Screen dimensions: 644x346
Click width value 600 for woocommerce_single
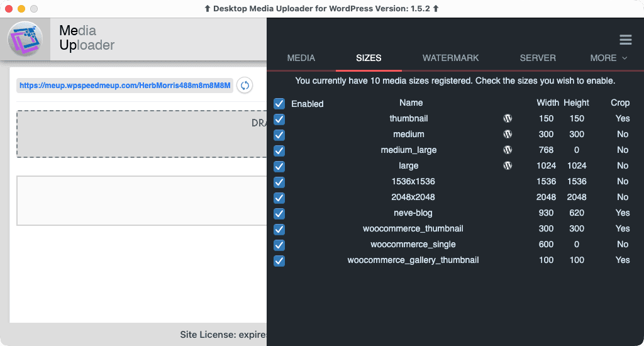point(547,245)
